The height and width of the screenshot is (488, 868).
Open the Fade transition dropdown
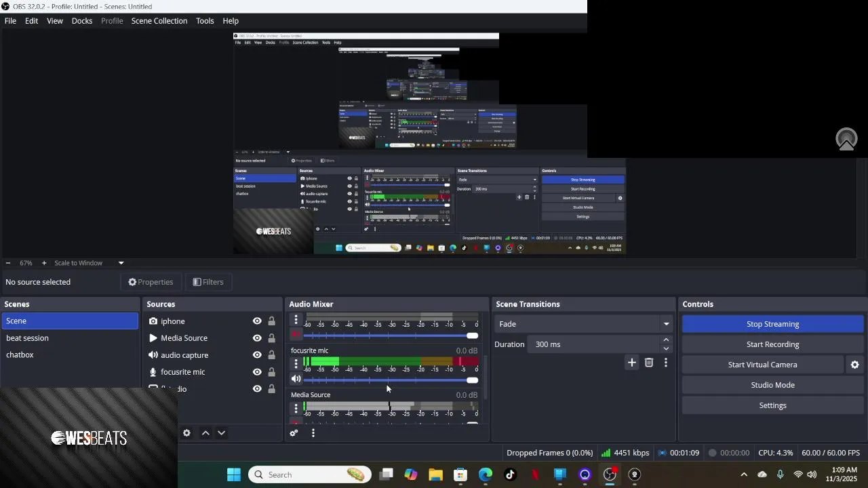[583, 324]
